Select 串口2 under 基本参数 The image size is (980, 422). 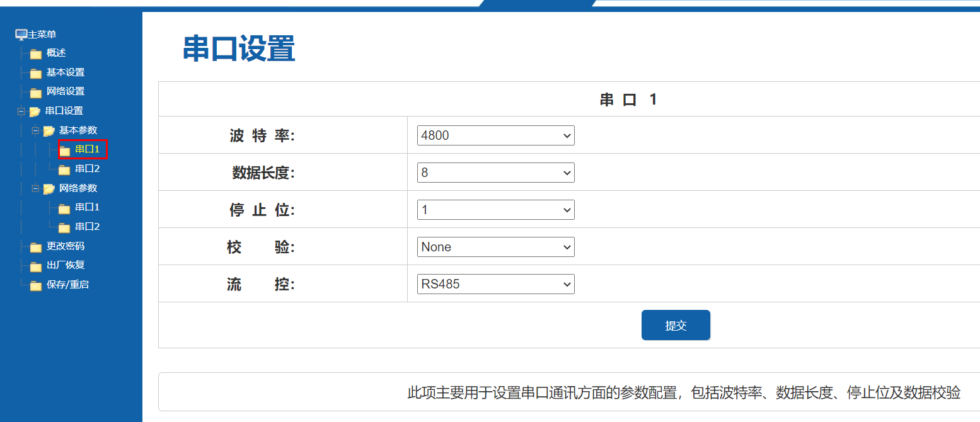click(x=87, y=168)
